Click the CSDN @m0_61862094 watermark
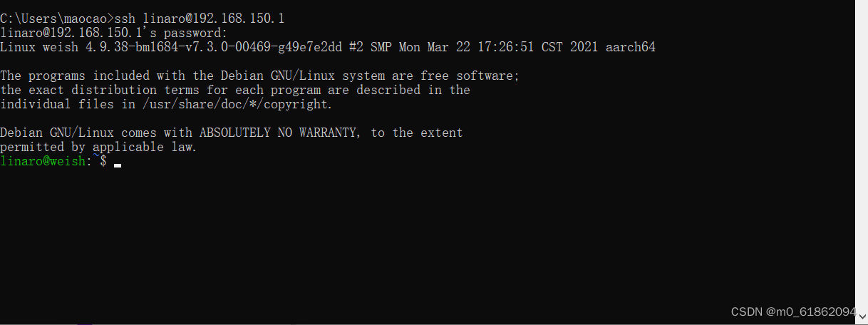This screenshot has height=325, width=868. tap(794, 311)
